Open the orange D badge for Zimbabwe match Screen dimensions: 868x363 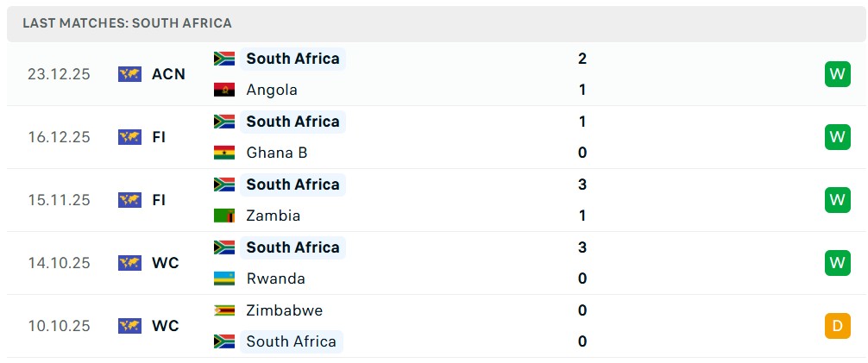coord(837,326)
